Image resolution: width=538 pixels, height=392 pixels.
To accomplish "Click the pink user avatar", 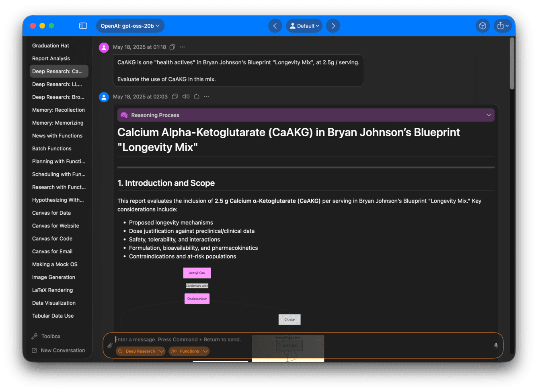I will 104,47.
